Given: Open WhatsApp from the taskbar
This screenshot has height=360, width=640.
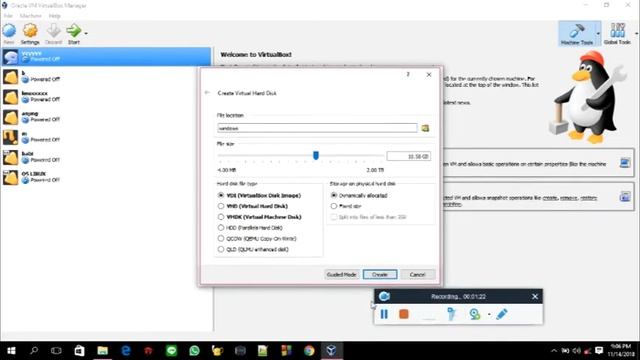Looking at the screenshot, I should coord(194,351).
